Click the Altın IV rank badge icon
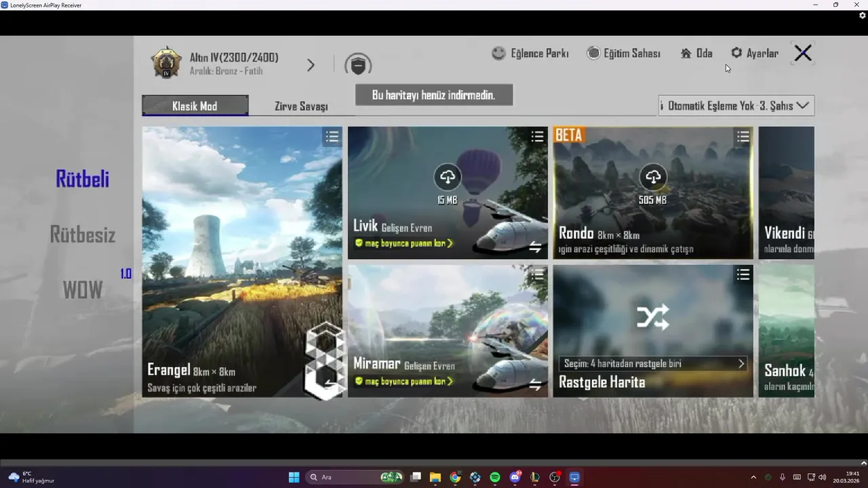The image size is (868, 488). point(166,63)
